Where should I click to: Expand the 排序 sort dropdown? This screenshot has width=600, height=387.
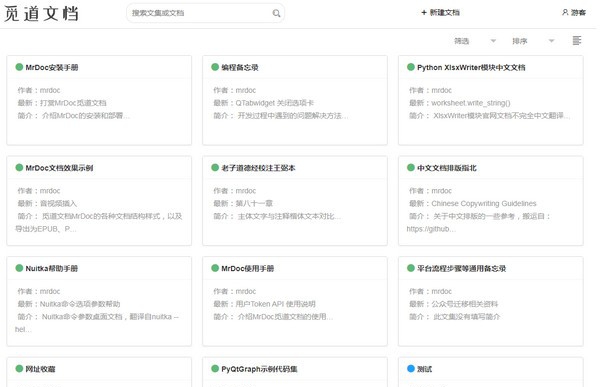click(x=533, y=41)
